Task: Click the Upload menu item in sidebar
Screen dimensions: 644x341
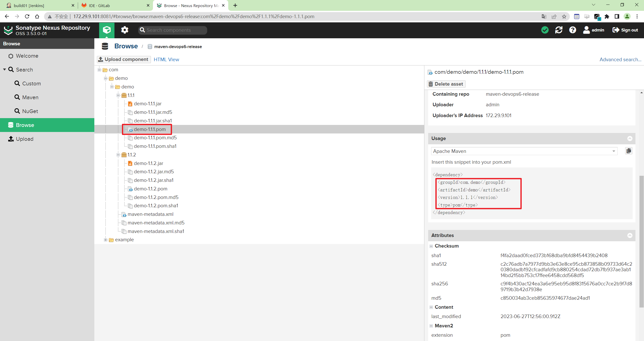Action: click(x=24, y=139)
